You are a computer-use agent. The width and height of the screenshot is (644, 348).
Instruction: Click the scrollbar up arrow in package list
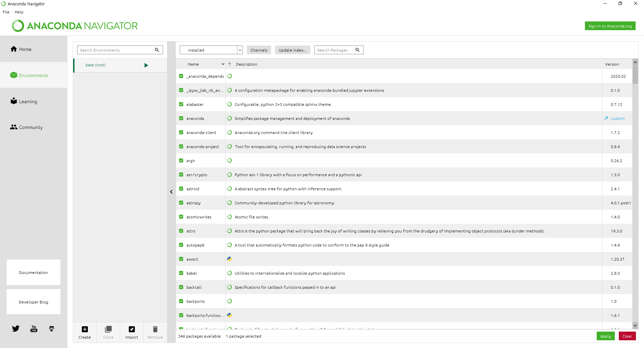click(635, 62)
